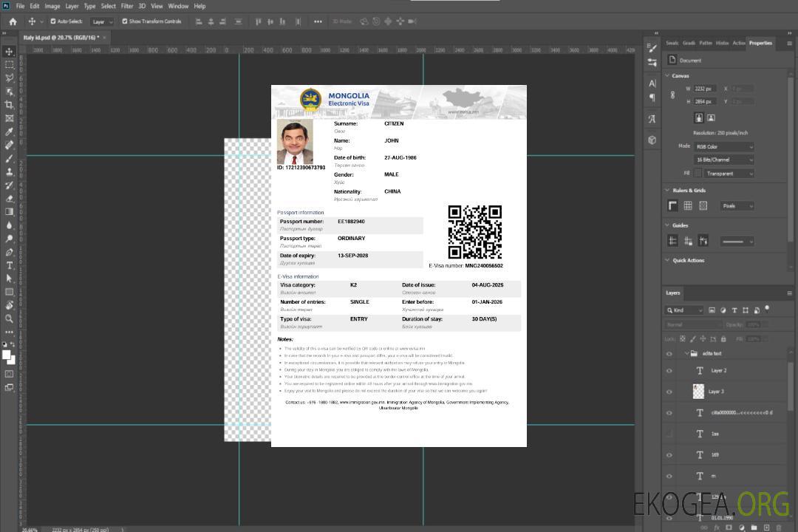
Task: Select the Hand tool
Action: click(9, 305)
